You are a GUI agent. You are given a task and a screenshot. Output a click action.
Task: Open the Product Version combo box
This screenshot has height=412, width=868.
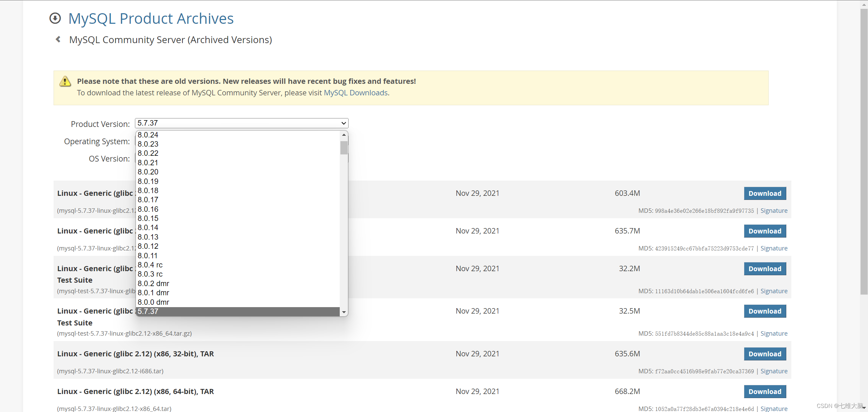[x=241, y=123]
